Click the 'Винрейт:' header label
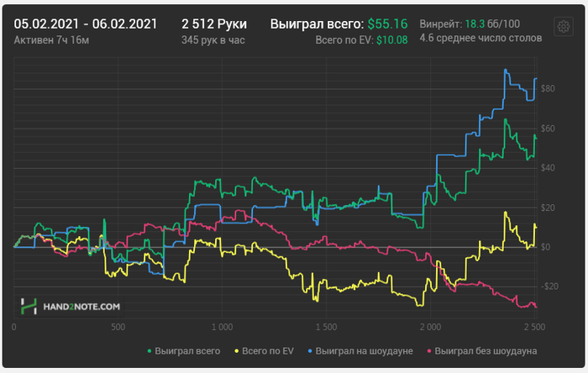This screenshot has width=588, height=373. (441, 24)
